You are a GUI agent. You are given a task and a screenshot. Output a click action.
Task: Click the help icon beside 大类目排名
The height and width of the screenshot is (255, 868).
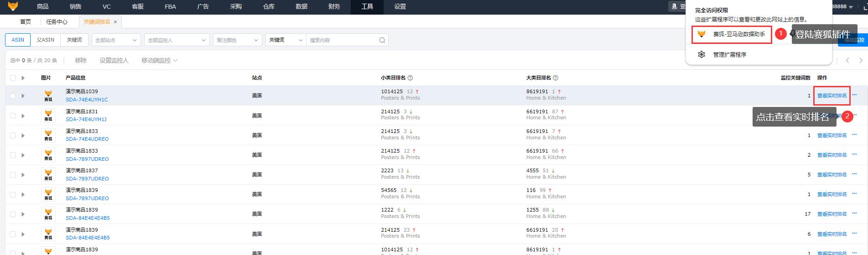[556, 78]
